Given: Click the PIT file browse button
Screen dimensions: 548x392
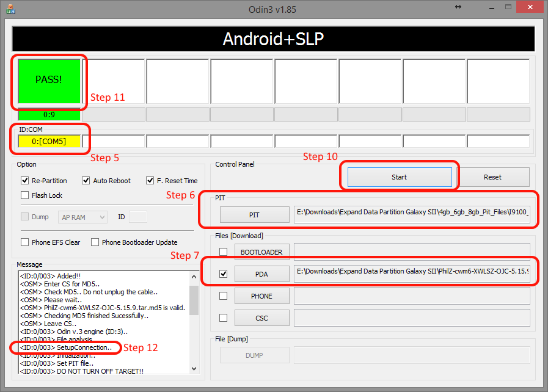Looking at the screenshot, I should click(x=254, y=215).
